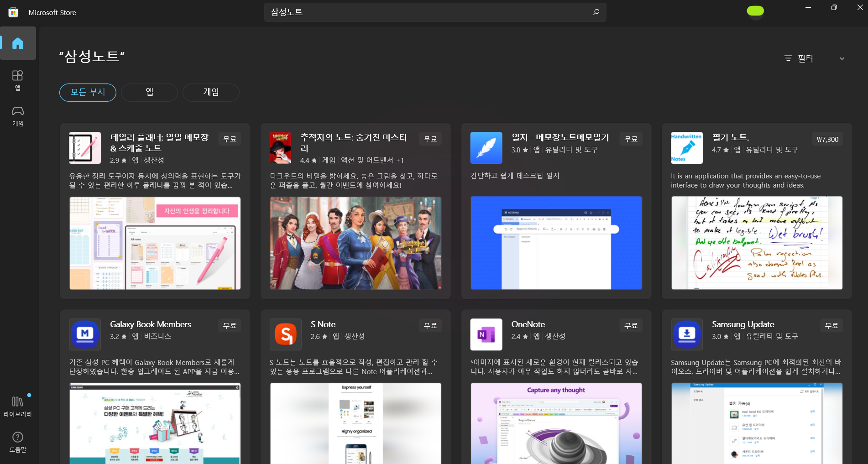Click the 무료 button for 추적자의 노트
The height and width of the screenshot is (464, 868).
(430, 139)
